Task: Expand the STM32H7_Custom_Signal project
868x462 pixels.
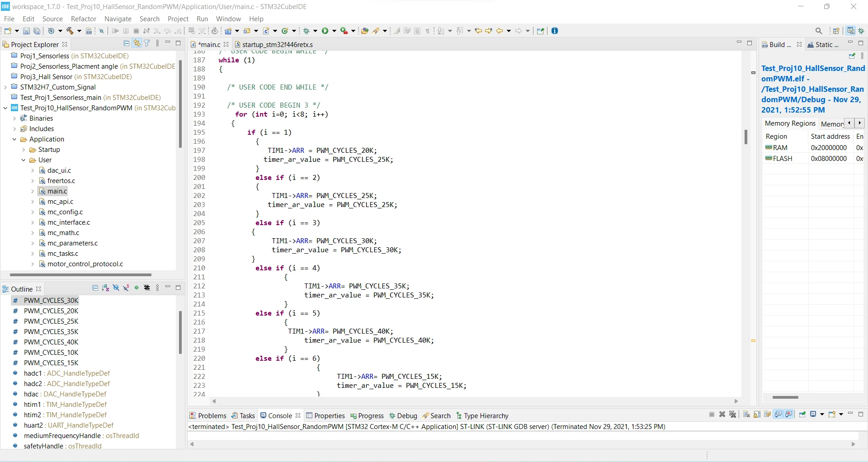Action: (5, 87)
